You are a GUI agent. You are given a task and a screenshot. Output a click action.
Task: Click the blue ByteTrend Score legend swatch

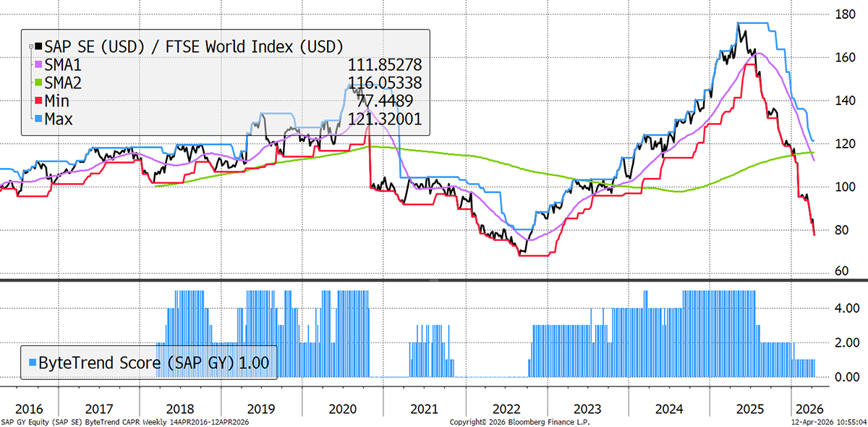(32, 361)
